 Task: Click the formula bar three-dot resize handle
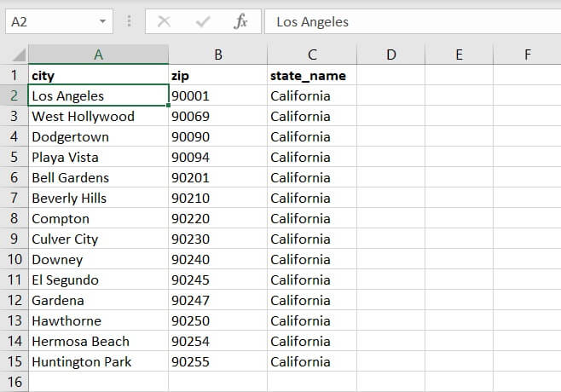[x=129, y=22]
